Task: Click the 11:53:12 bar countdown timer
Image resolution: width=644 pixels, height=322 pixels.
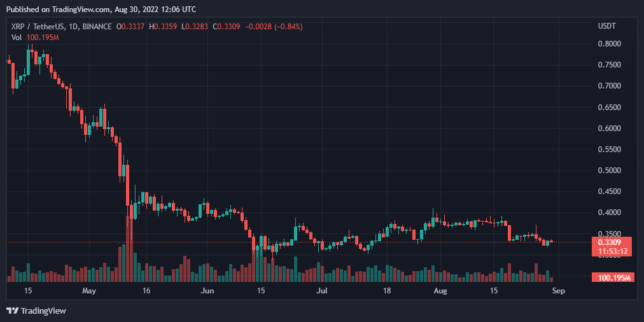Action: (x=610, y=251)
